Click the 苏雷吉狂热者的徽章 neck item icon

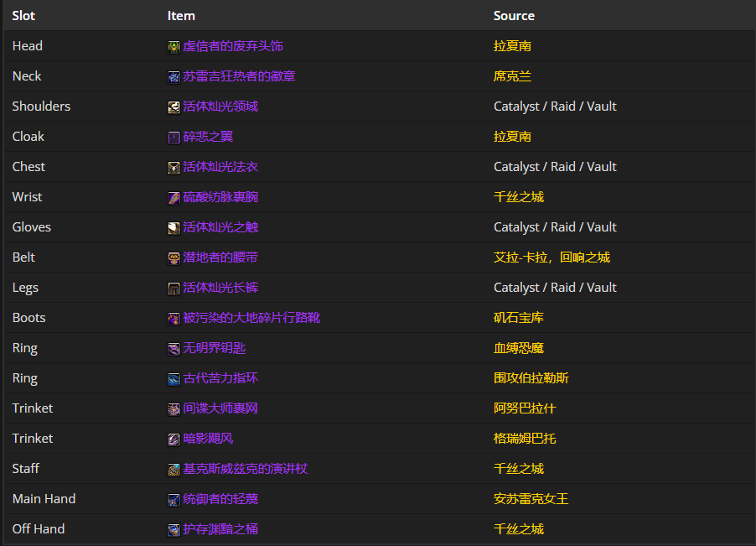pos(173,76)
